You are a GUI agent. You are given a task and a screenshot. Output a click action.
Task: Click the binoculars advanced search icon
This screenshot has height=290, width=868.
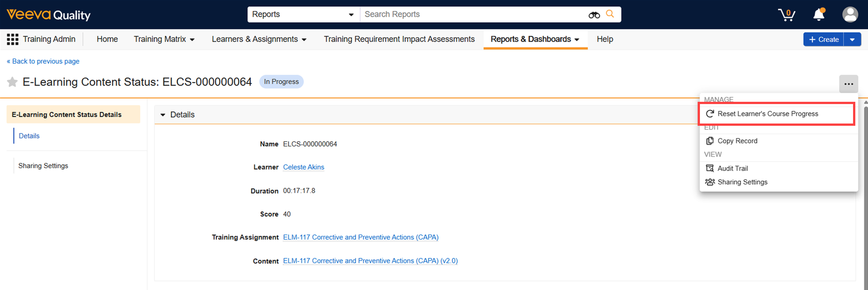[x=594, y=15]
